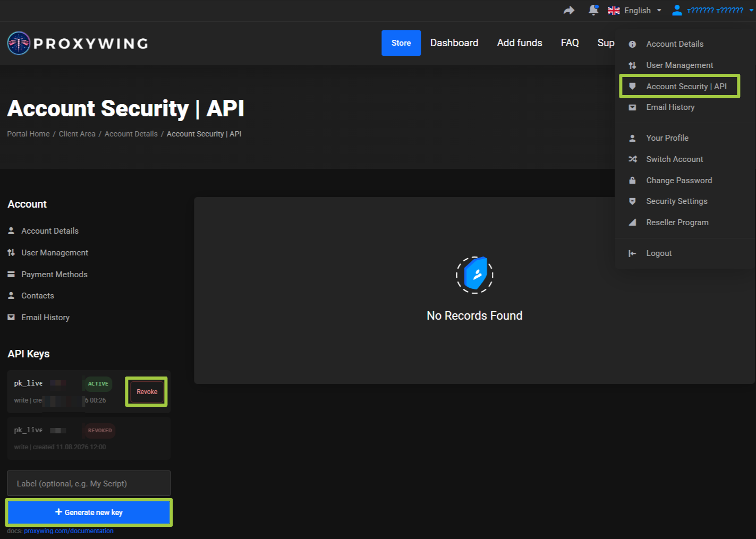756x539 pixels.
Task: Click the revoked key's created 11.08.2026 text
Action: 69,447
